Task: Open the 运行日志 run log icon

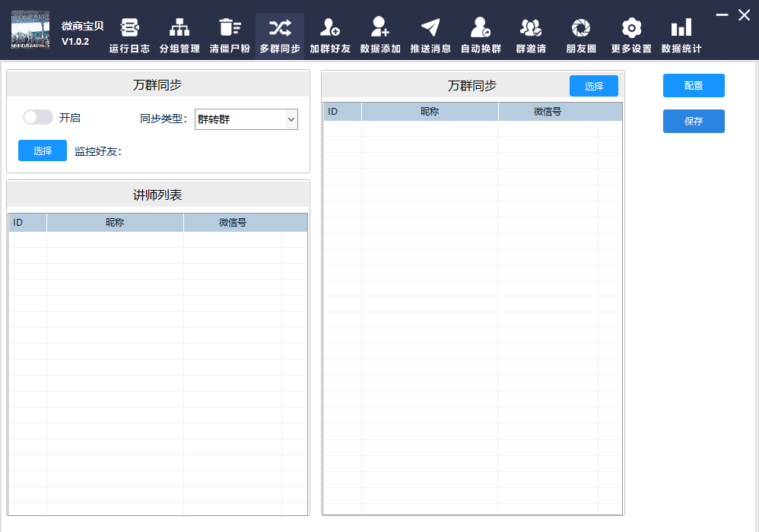Action: (129, 28)
